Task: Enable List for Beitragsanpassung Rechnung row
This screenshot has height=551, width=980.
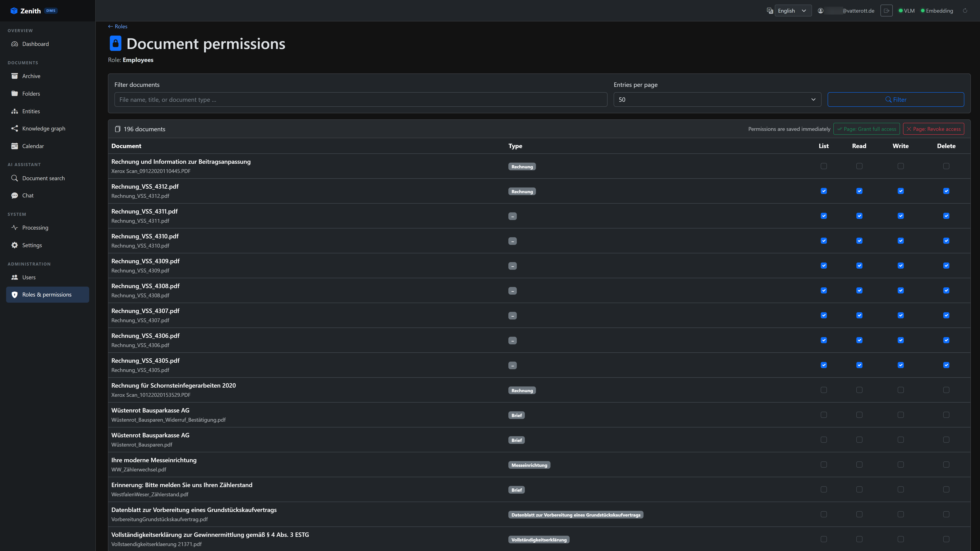Action: coord(824,166)
